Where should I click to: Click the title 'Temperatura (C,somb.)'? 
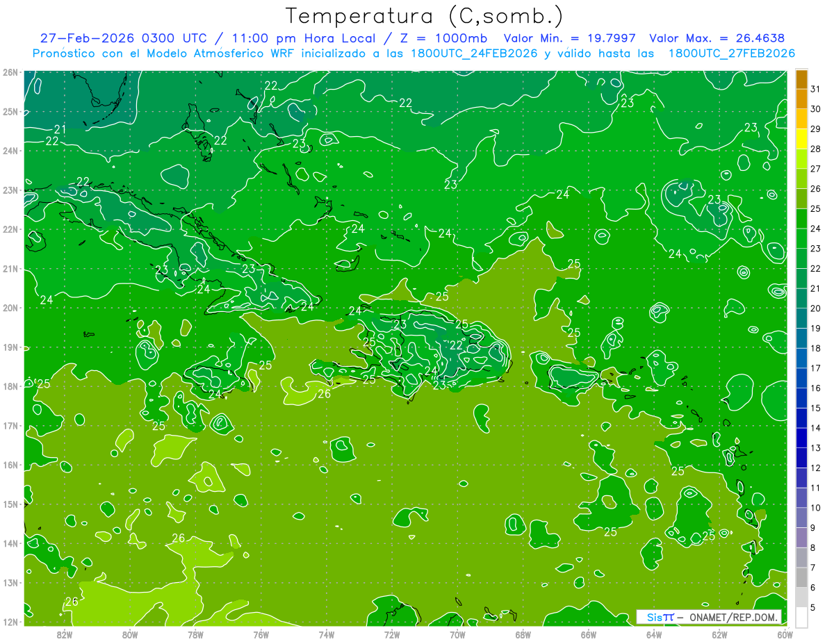pyautogui.click(x=425, y=16)
